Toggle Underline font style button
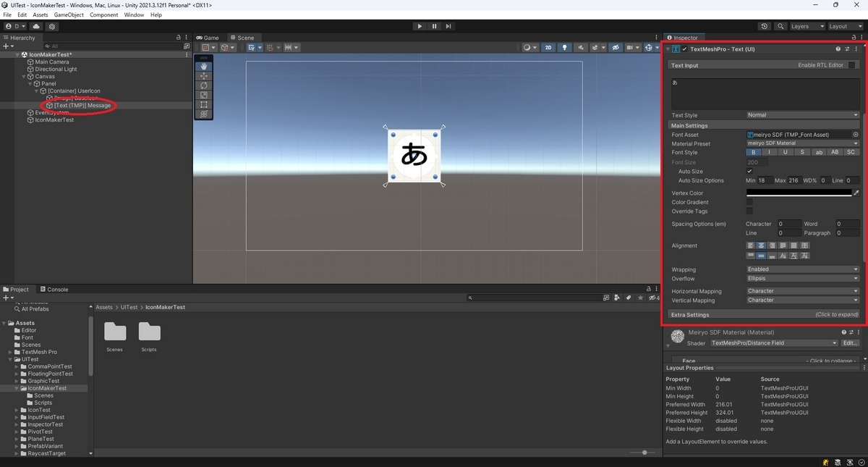The height and width of the screenshot is (467, 868). (786, 153)
